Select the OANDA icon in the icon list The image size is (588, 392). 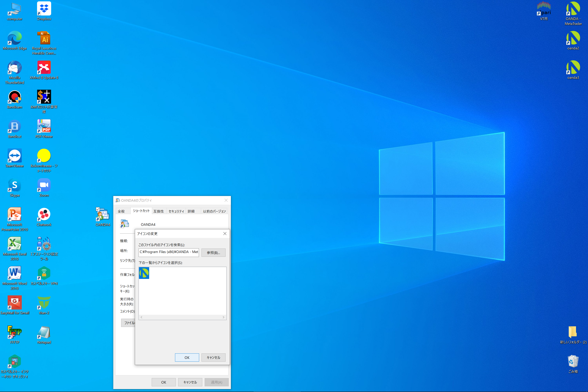[144, 273]
